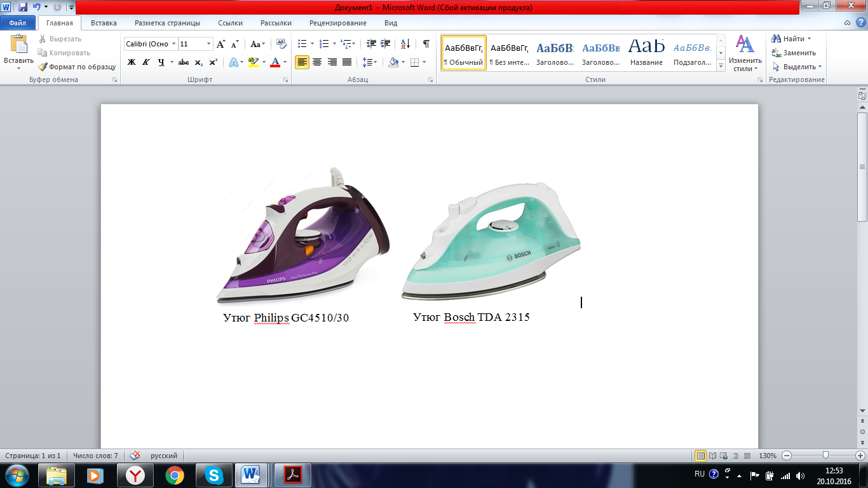The width and height of the screenshot is (868, 488).
Task: Click Заменить replace button
Action: [794, 53]
